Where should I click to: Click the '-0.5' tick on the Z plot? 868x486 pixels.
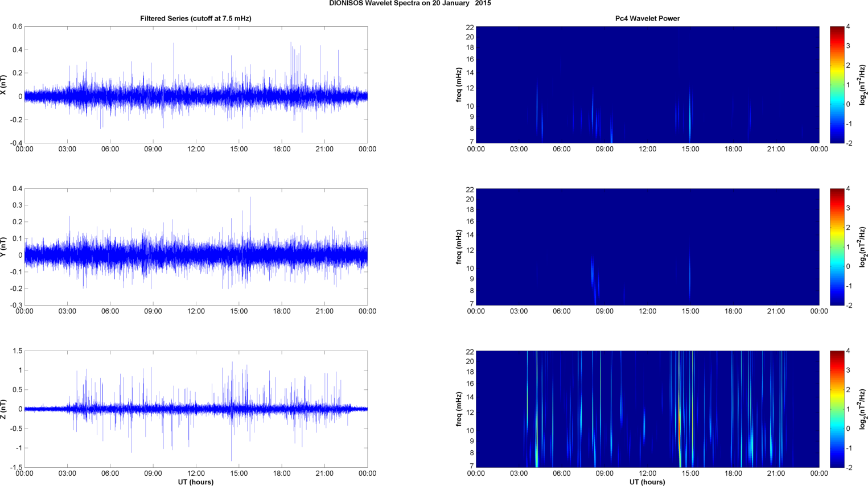tap(17, 429)
